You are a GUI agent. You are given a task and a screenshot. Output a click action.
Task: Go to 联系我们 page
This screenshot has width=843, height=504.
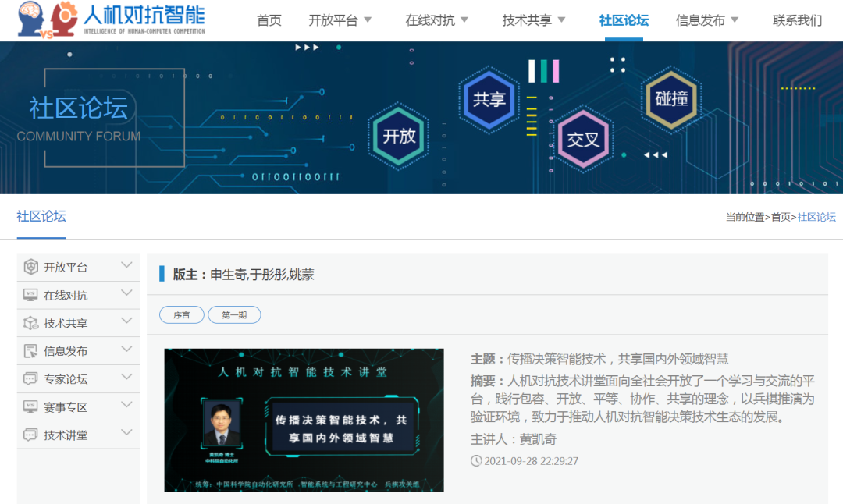797,20
